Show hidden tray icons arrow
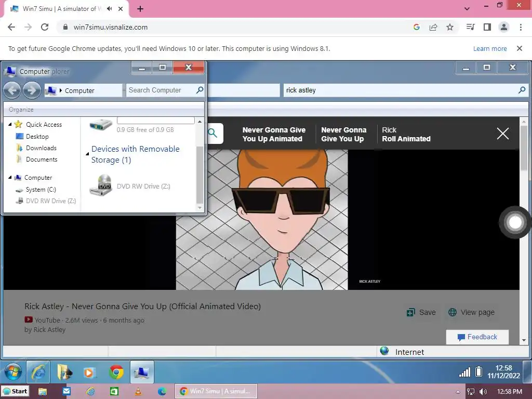 coord(458,392)
